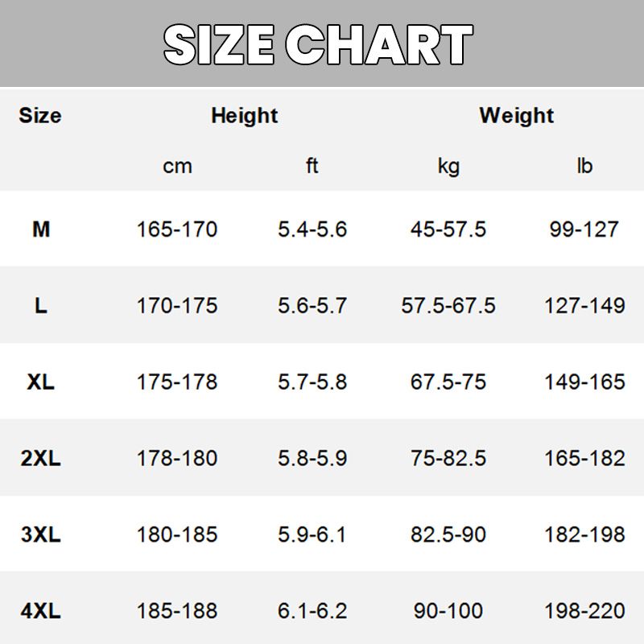Select the ft unit subheader
Screen dimensions: 644x644
(312, 166)
